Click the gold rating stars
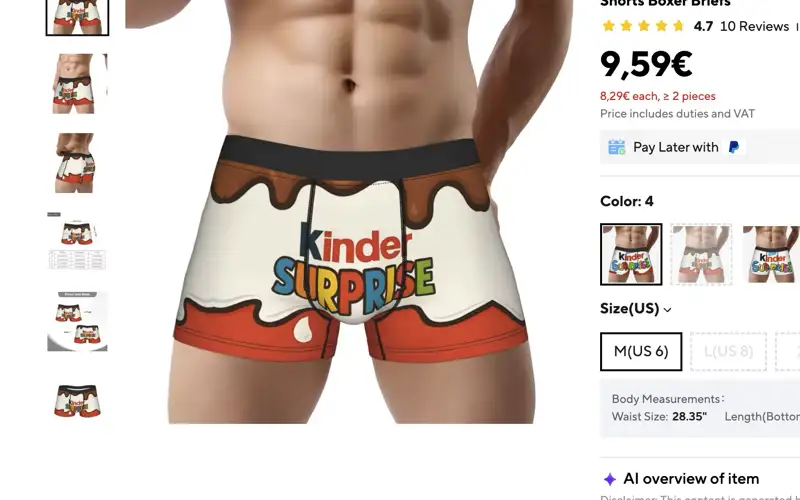Viewport: 800px width, 500px height. pyautogui.click(x=643, y=26)
